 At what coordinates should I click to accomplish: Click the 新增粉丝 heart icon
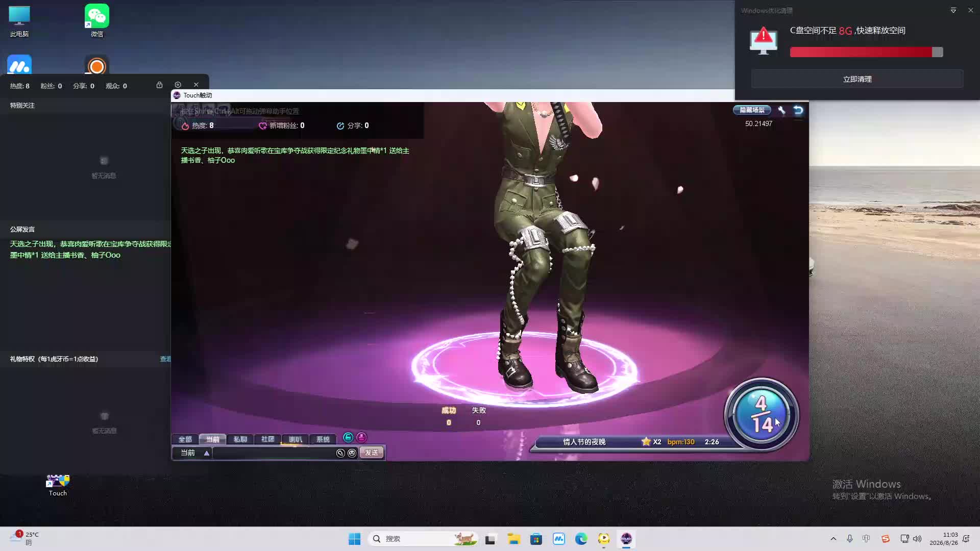coord(262,126)
